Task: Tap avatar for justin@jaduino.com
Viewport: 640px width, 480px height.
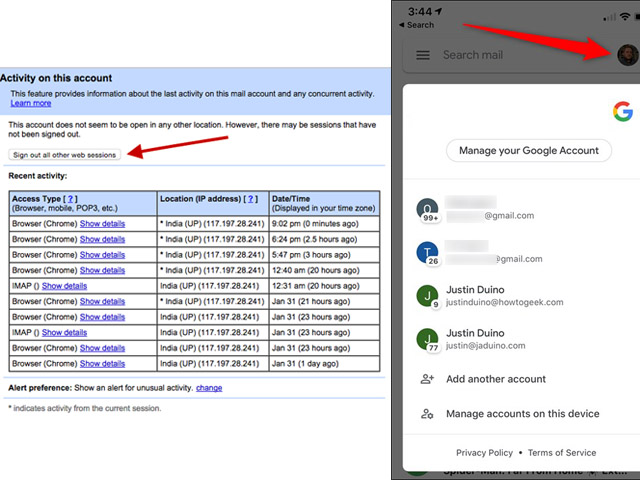Action: (427, 339)
